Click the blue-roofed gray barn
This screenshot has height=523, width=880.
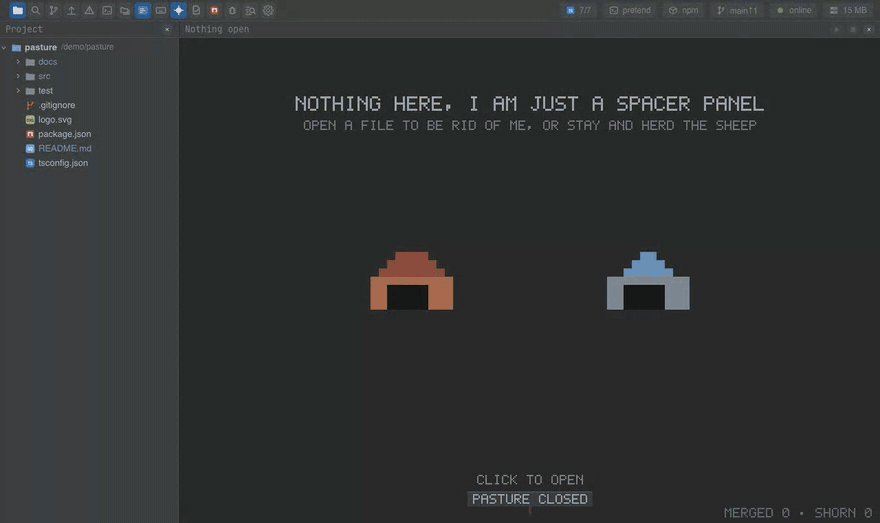[648, 281]
